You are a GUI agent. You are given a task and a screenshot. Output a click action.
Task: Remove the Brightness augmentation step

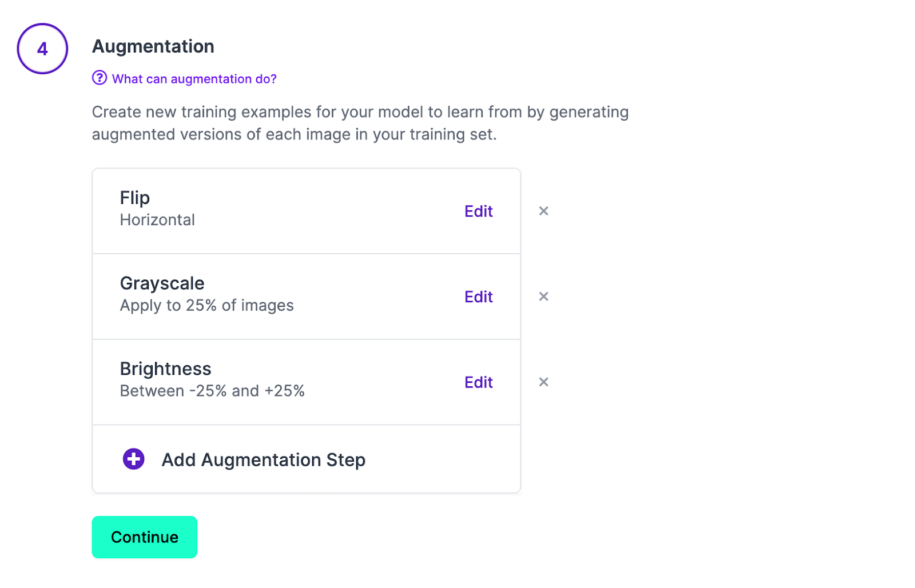coord(544,382)
